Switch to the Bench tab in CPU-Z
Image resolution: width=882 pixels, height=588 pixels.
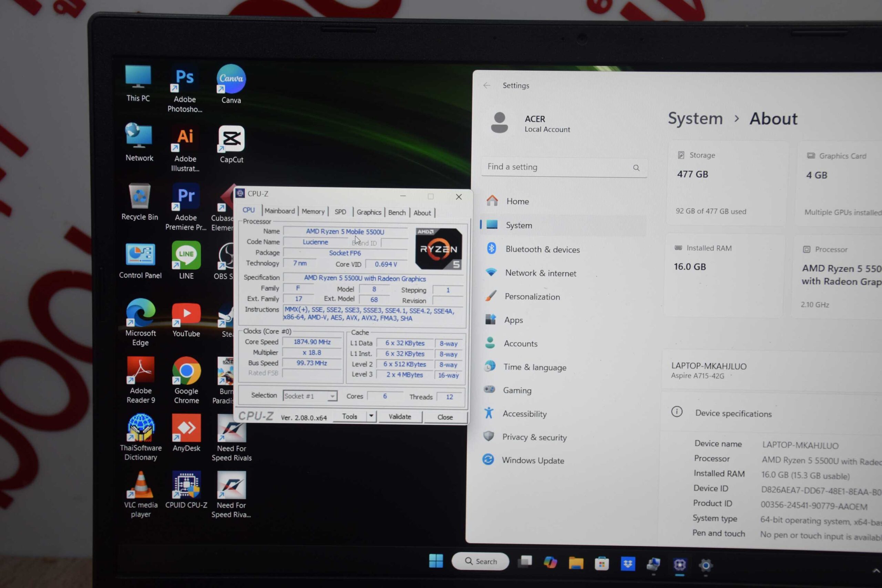[397, 213]
